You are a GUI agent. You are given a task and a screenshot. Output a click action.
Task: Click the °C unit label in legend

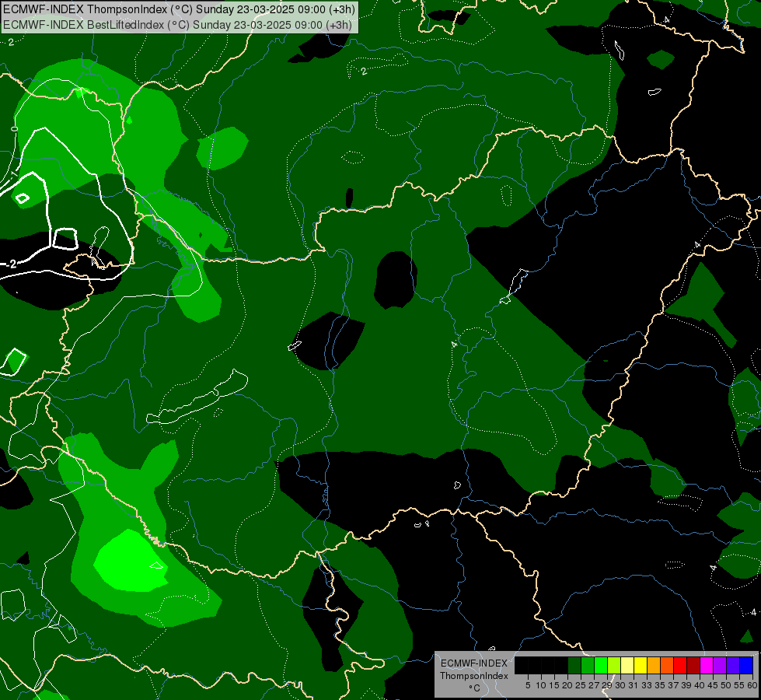click(x=475, y=688)
